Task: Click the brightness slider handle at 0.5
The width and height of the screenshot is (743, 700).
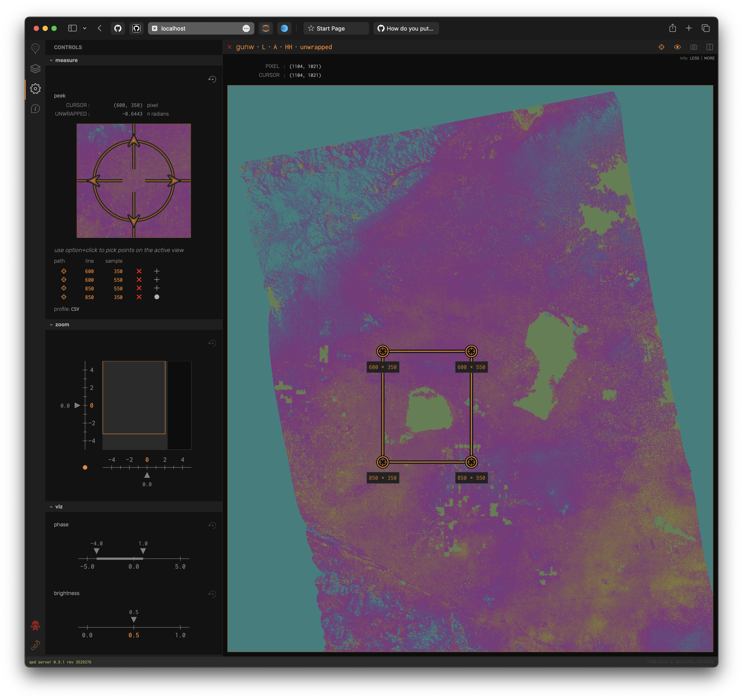Action: [x=134, y=620]
